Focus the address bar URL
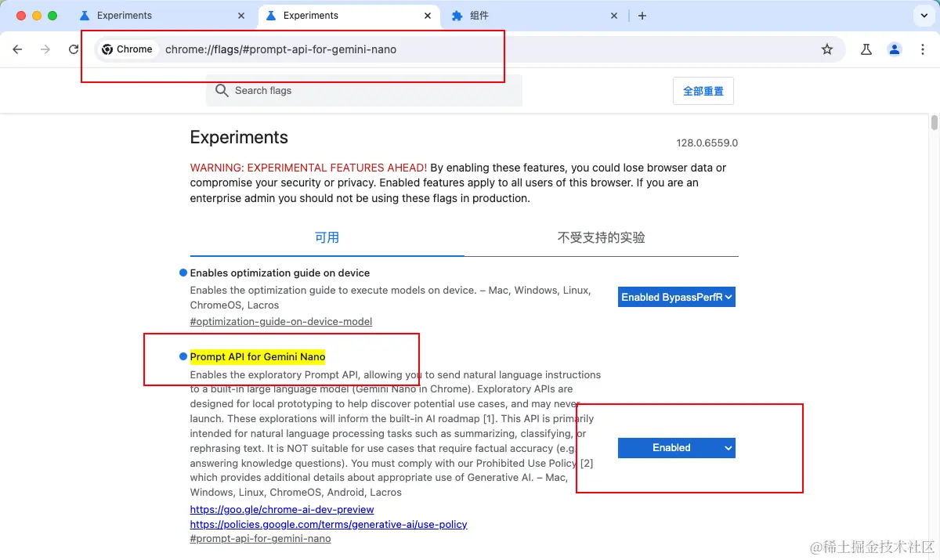940x560 pixels. (x=280, y=49)
